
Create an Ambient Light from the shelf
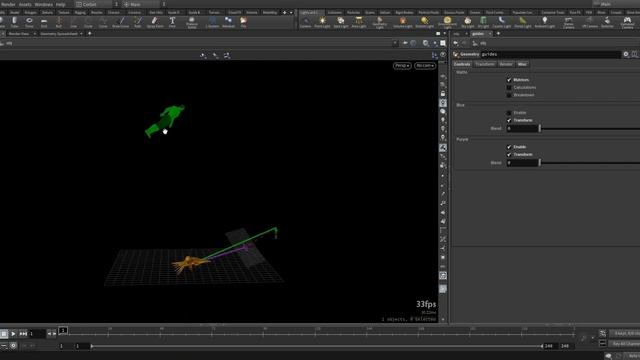(x=544, y=22)
